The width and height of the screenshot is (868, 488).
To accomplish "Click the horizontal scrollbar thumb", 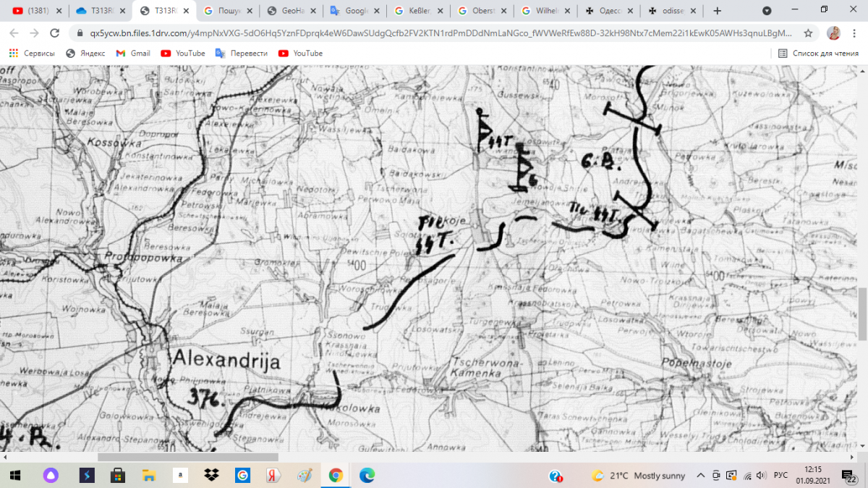I will 187,457.
